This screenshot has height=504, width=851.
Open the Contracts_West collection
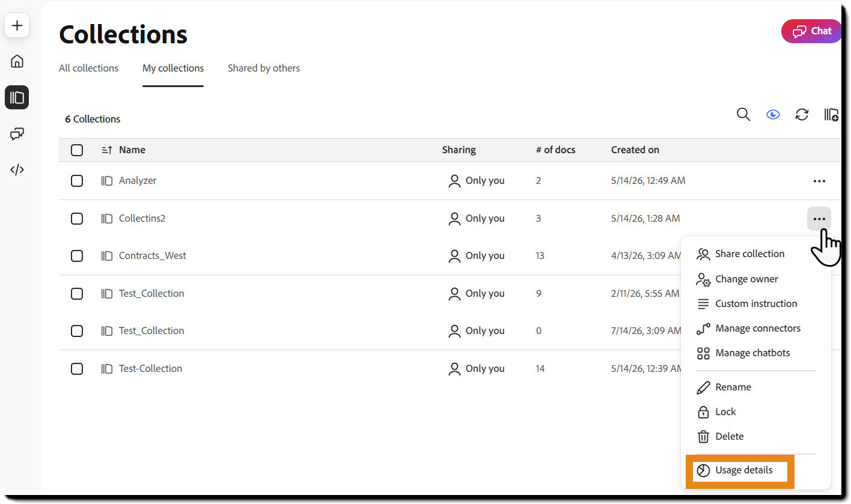pyautogui.click(x=153, y=255)
